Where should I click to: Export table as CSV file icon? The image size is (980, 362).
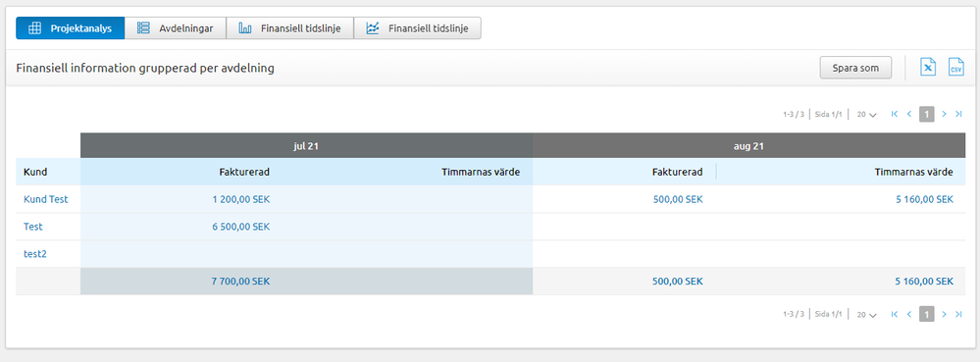[956, 68]
